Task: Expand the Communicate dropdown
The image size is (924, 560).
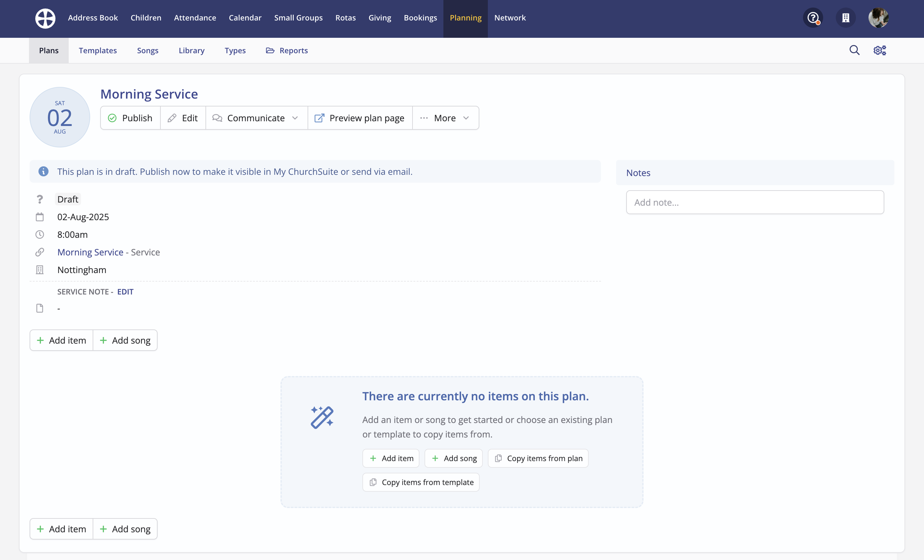Action: click(257, 118)
